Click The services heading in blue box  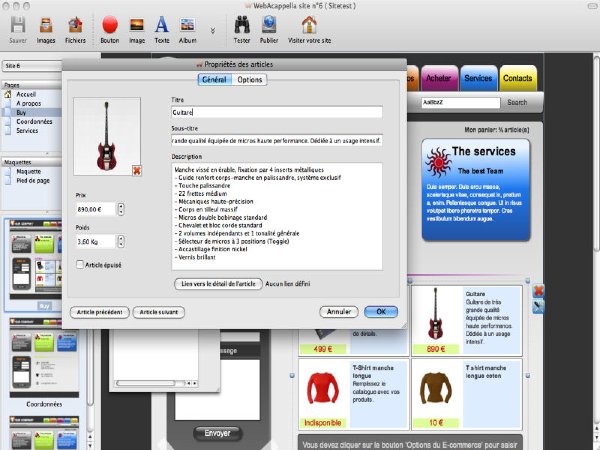pyautogui.click(x=484, y=152)
